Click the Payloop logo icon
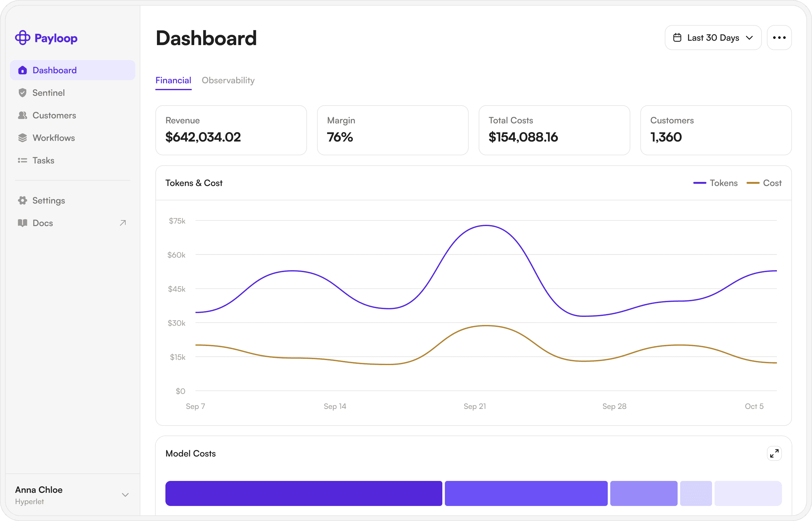Viewport: 812px width, 521px height. 22,38
